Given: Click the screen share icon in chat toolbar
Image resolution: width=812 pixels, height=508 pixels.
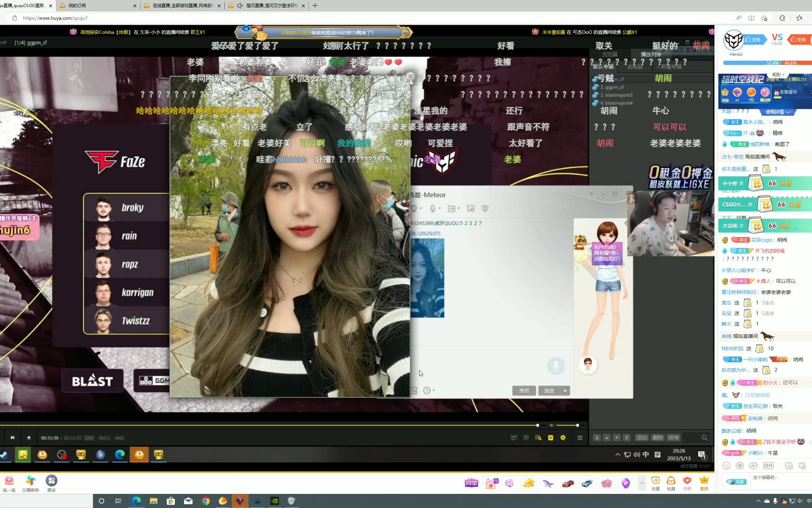Looking at the screenshot, I should tap(471, 208).
